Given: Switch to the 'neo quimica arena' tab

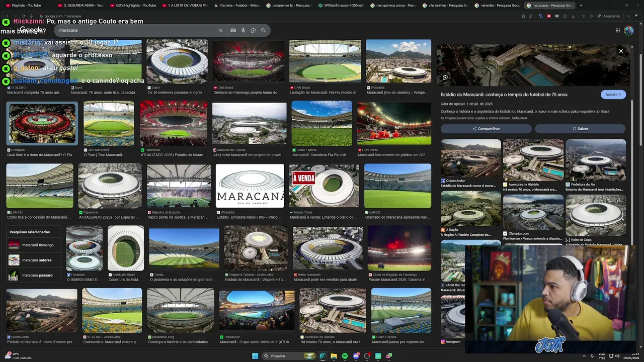Looking at the screenshot, I should click(x=393, y=5).
